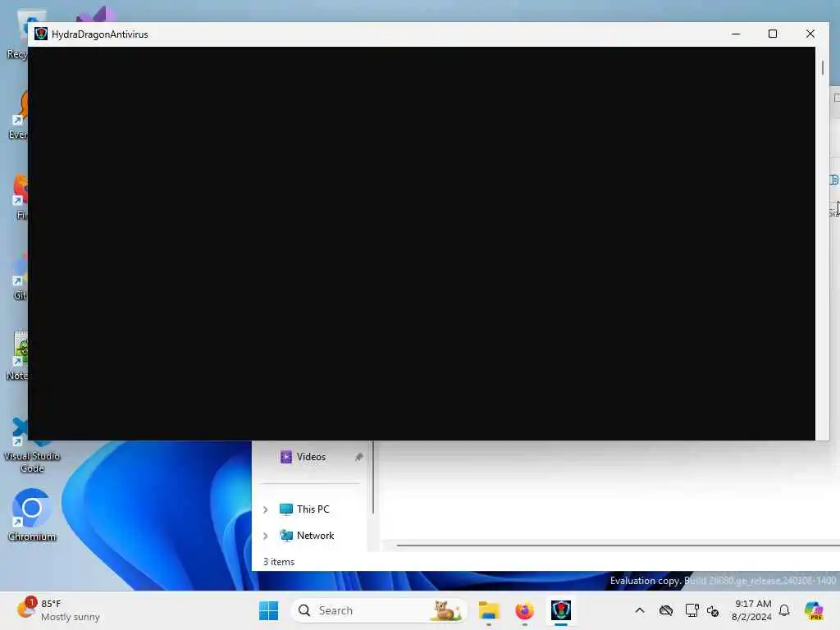Minimize the HydraDragonAntivirus window
Viewport: 840px width, 630px height.
pyautogui.click(x=736, y=34)
